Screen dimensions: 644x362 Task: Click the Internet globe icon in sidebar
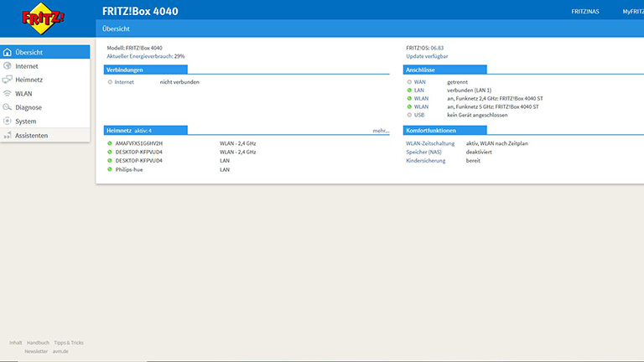click(8, 65)
